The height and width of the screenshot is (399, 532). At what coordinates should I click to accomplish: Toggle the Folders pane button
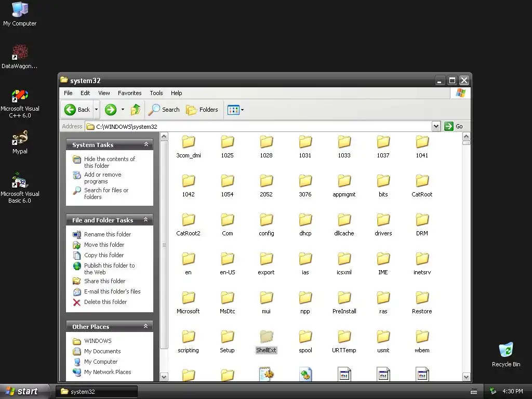pos(202,110)
